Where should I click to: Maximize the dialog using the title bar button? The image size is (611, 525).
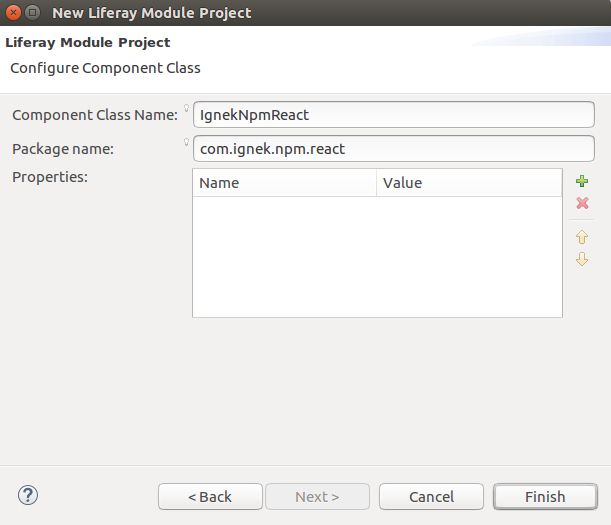[x=32, y=12]
